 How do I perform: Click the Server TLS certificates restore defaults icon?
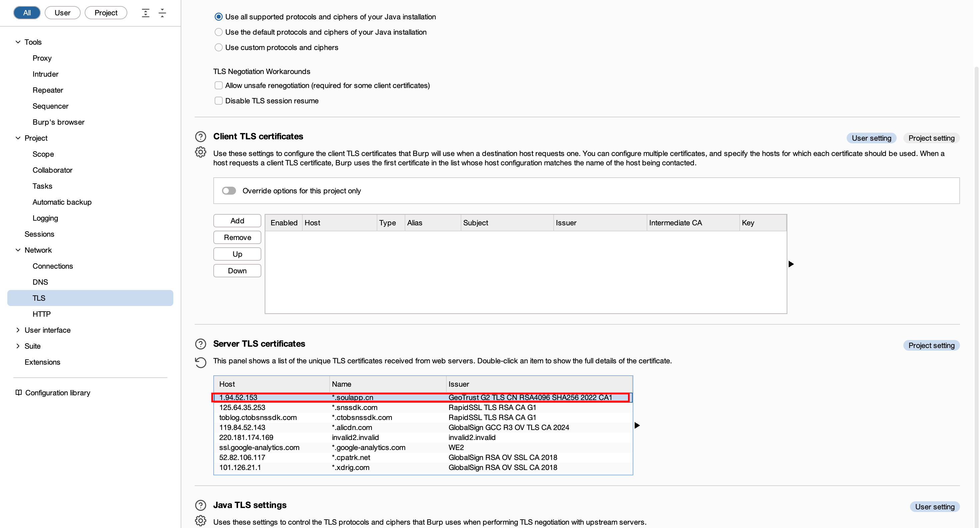(x=200, y=362)
